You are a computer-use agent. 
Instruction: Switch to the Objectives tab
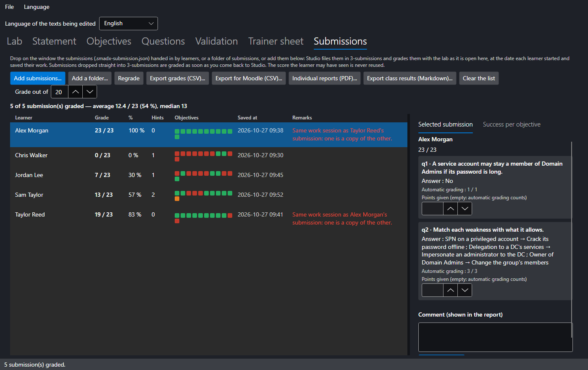click(109, 41)
